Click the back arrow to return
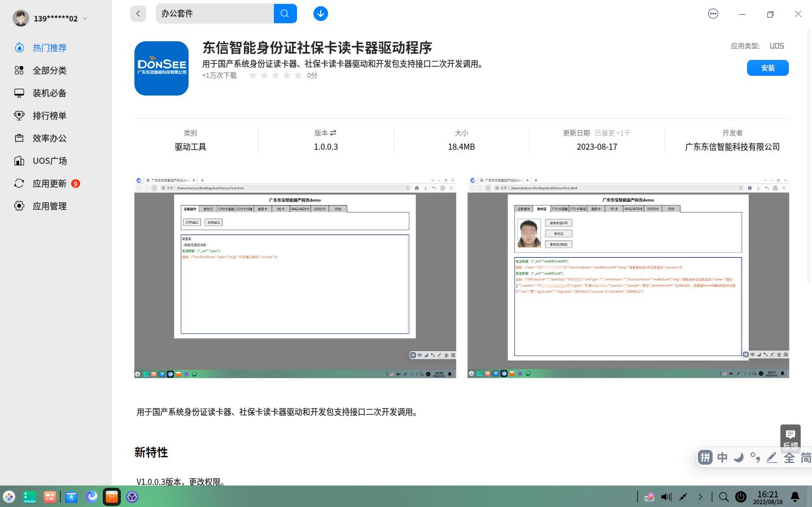 138,13
